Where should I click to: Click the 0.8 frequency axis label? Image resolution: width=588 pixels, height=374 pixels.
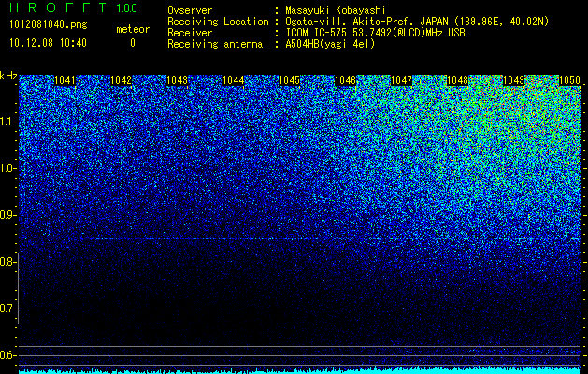point(7,262)
